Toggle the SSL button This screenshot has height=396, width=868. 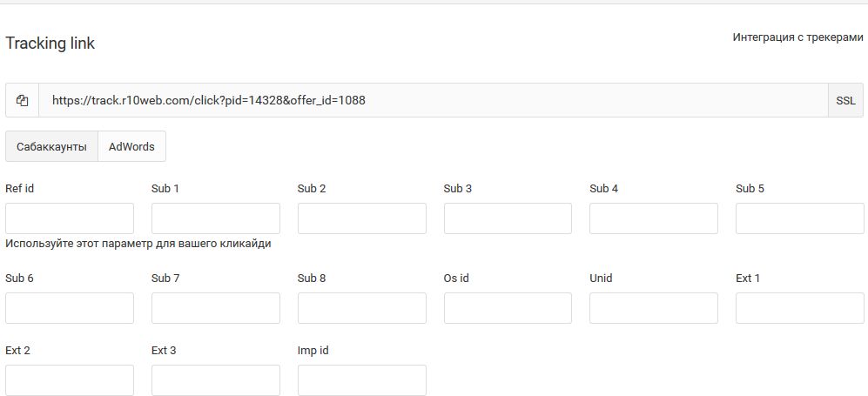pos(844,100)
